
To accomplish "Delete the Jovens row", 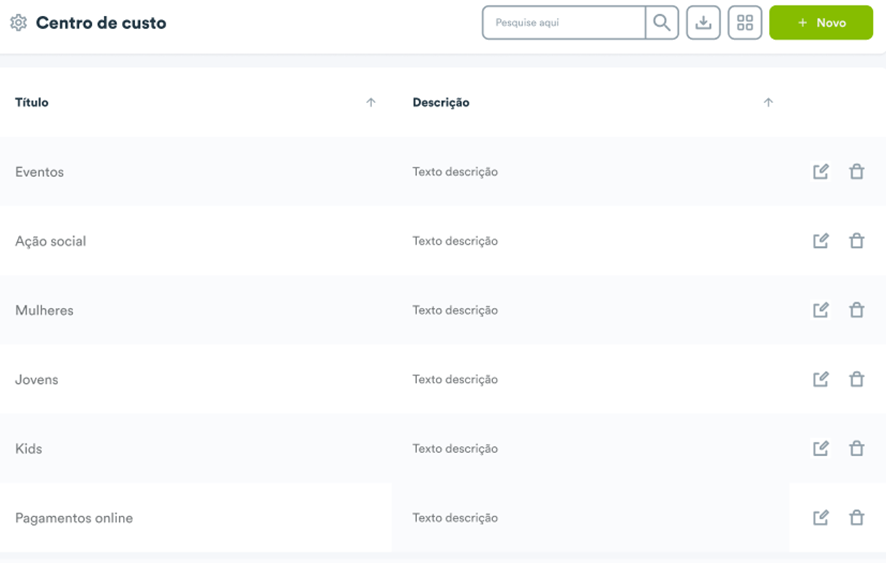I will pos(857,379).
